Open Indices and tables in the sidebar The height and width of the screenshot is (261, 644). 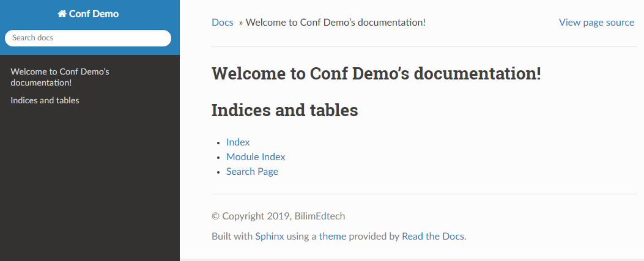[45, 100]
